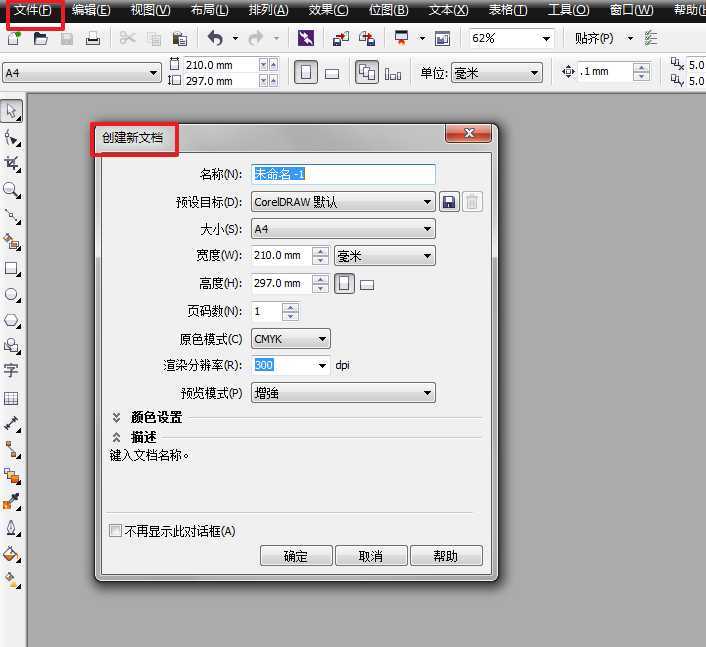Select the Eyedropper tool
The width and height of the screenshot is (706, 647).
pyautogui.click(x=12, y=502)
